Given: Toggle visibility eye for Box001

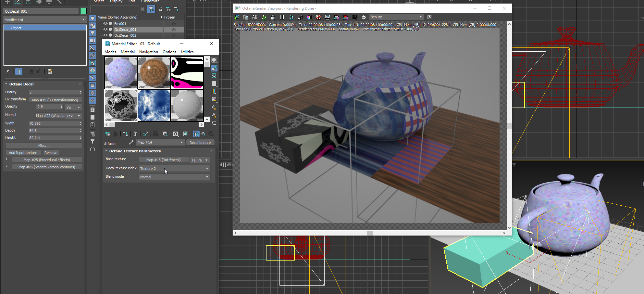Looking at the screenshot, I should coord(105,24).
